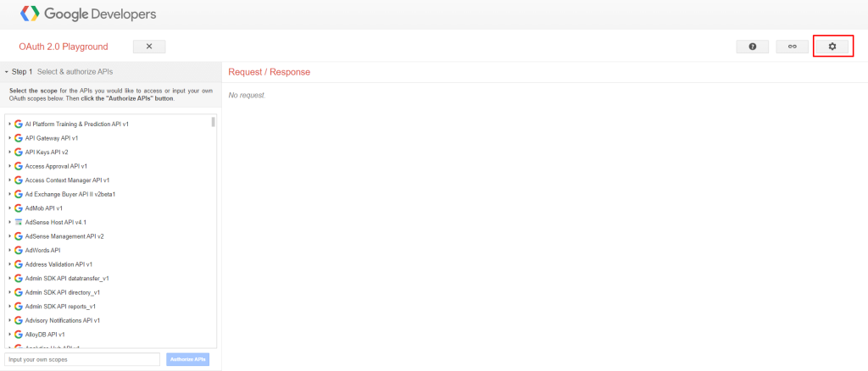The width and height of the screenshot is (868, 371).
Task: Select Ad Exchange Buyer API II v2beta1
Action: click(x=70, y=194)
